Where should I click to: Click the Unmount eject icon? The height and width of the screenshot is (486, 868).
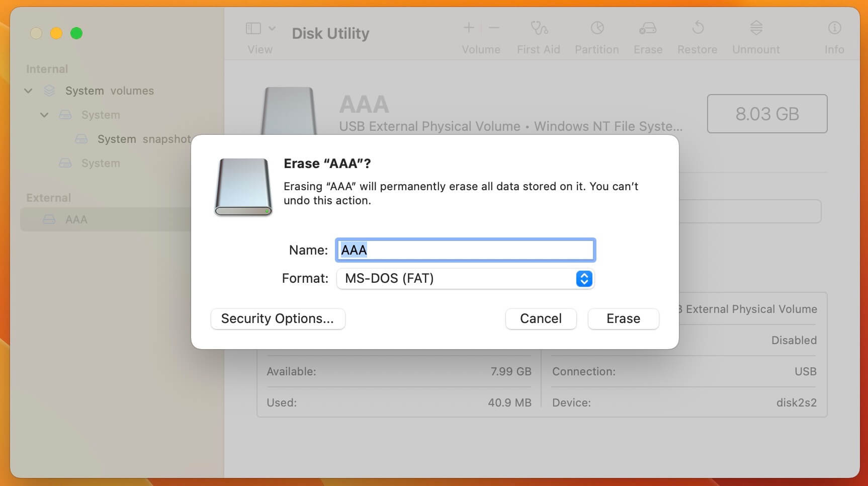coord(756,28)
